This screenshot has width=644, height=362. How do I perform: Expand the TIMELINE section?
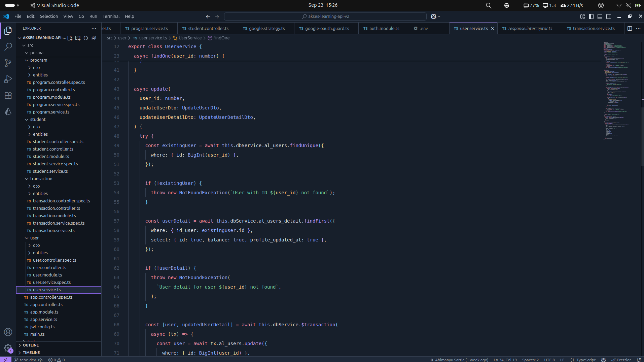click(31, 353)
